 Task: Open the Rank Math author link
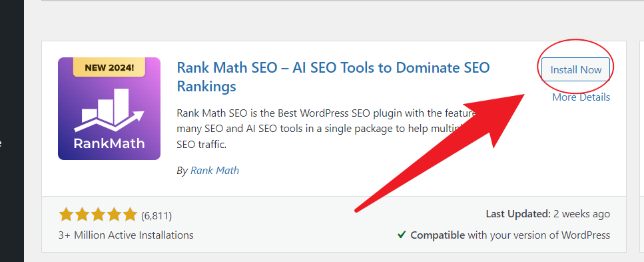pos(214,170)
